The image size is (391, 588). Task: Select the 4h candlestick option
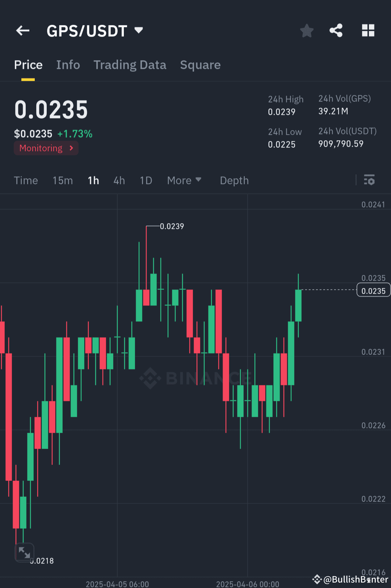point(119,180)
